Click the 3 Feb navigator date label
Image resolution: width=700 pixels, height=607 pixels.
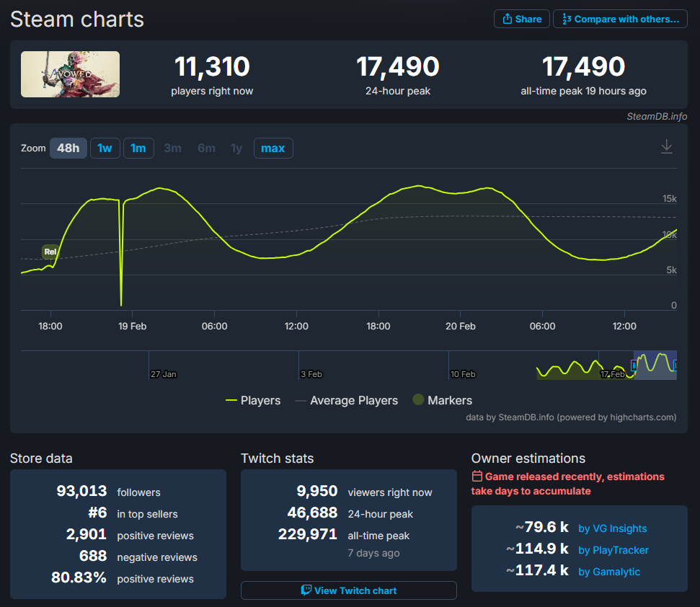(x=311, y=374)
